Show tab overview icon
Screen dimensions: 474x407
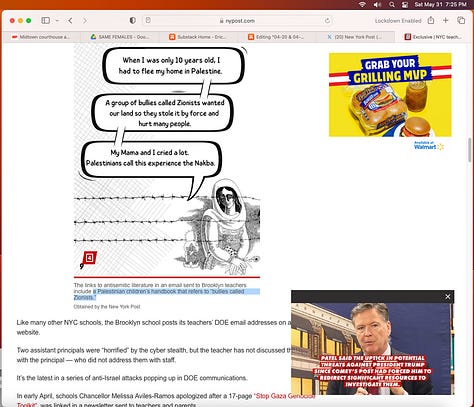click(x=461, y=20)
